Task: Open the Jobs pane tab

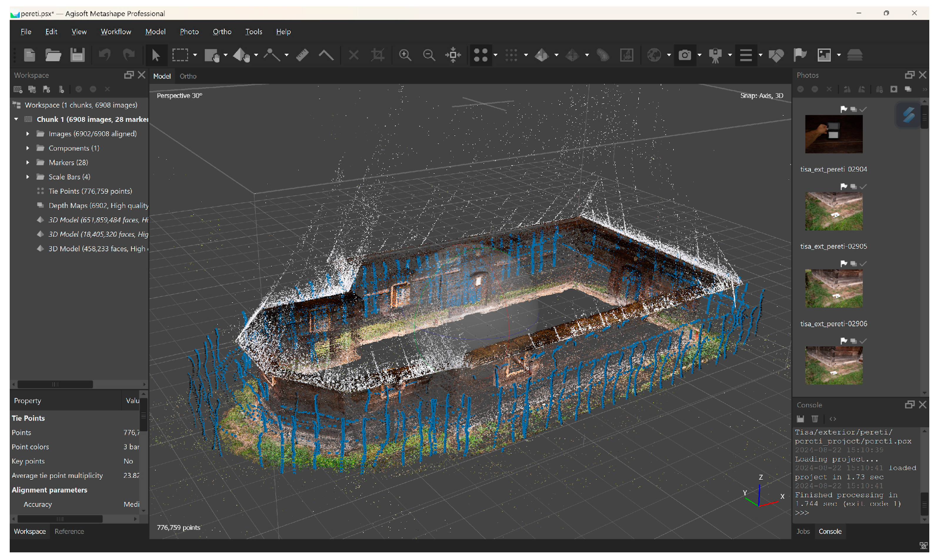Action: 803,531
